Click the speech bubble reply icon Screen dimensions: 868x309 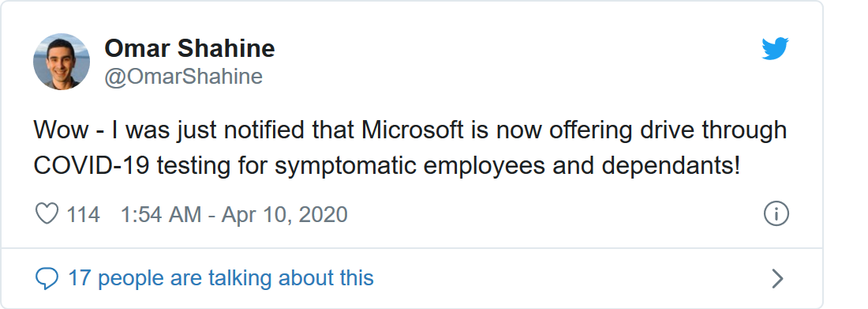[x=47, y=278]
